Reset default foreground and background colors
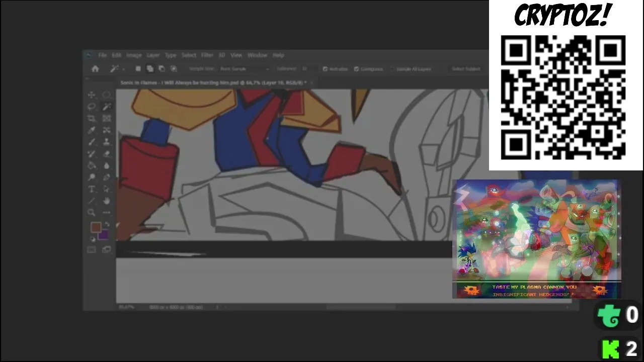Screen dimensions: 644x362 tap(93, 239)
